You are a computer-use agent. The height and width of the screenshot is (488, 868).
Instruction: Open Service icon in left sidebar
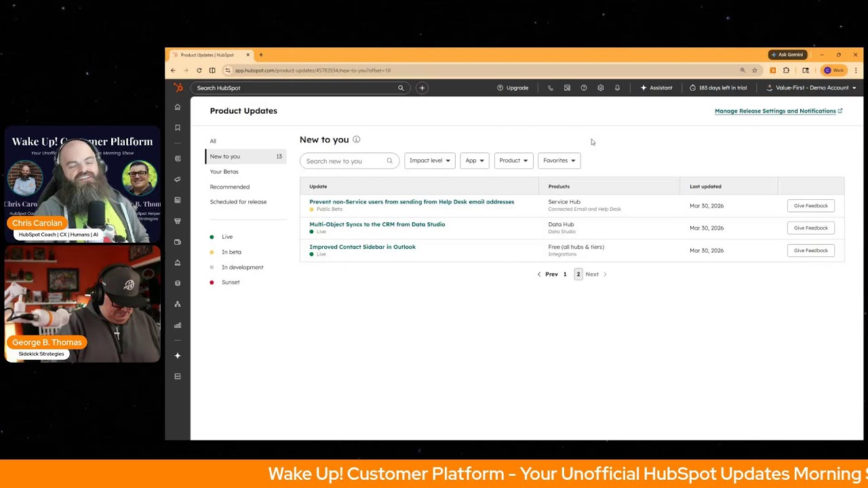pyautogui.click(x=178, y=262)
